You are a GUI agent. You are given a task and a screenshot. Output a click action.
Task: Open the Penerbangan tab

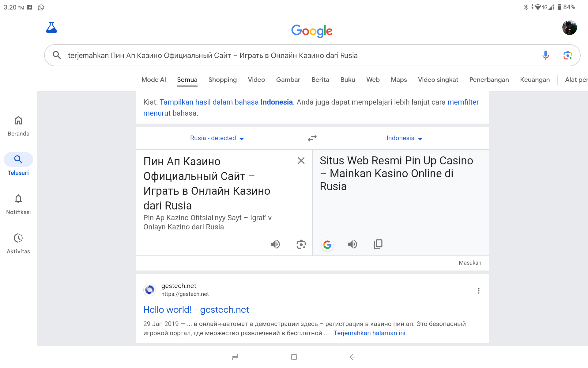point(489,80)
